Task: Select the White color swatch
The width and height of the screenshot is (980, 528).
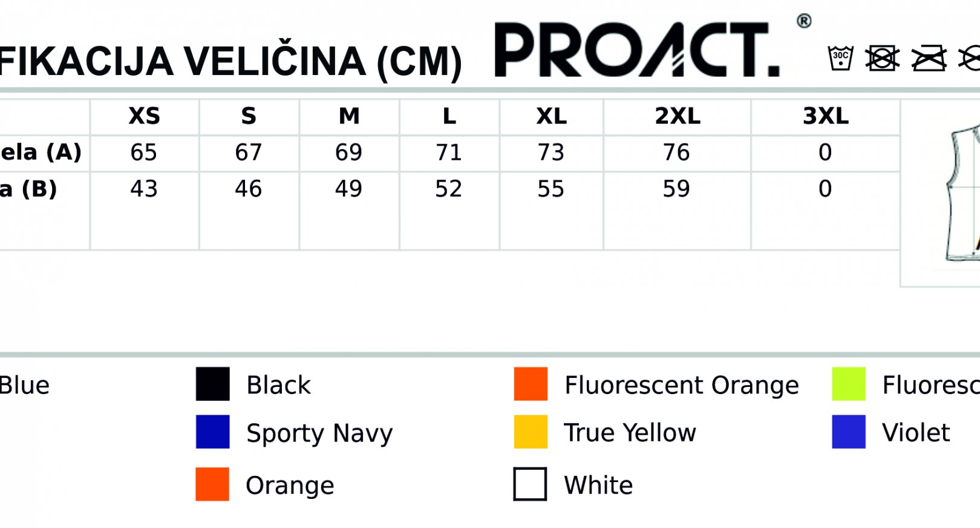Action: click(530, 484)
